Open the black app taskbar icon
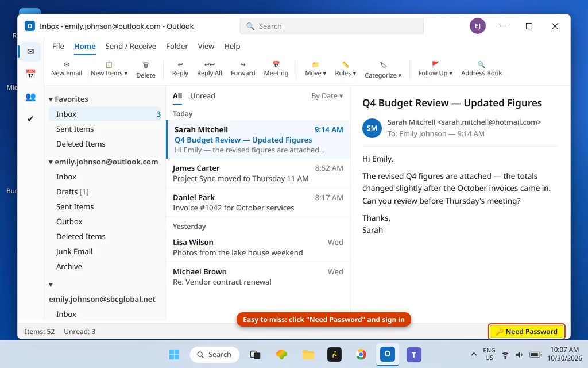Image resolution: width=588 pixels, height=368 pixels. [335, 354]
